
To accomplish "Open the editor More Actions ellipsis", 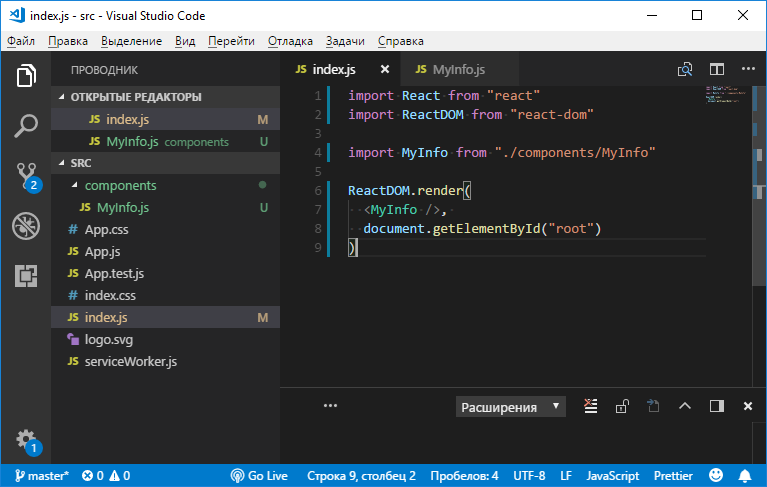I will coord(748,69).
